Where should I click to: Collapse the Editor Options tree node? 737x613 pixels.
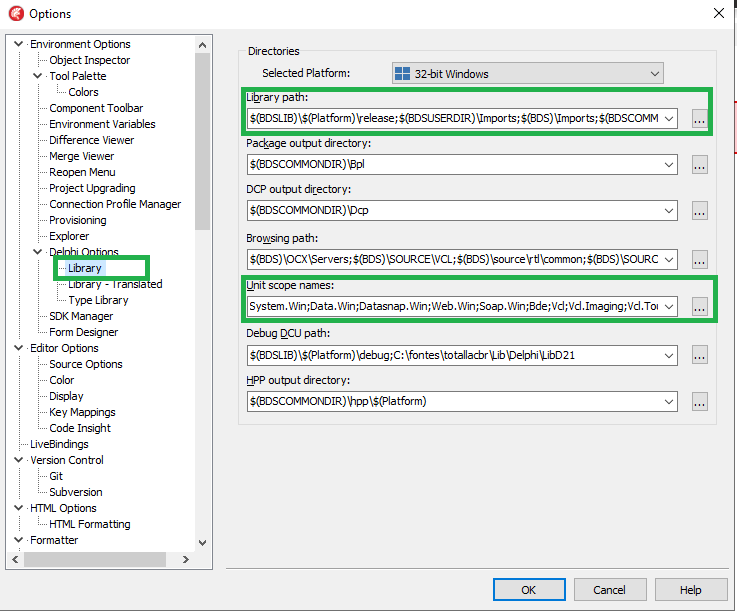18,348
